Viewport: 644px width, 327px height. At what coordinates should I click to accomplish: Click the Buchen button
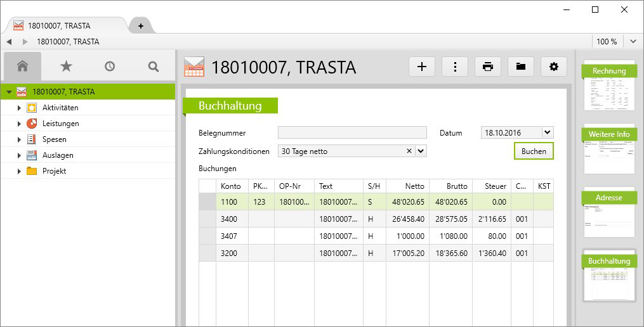coord(533,151)
